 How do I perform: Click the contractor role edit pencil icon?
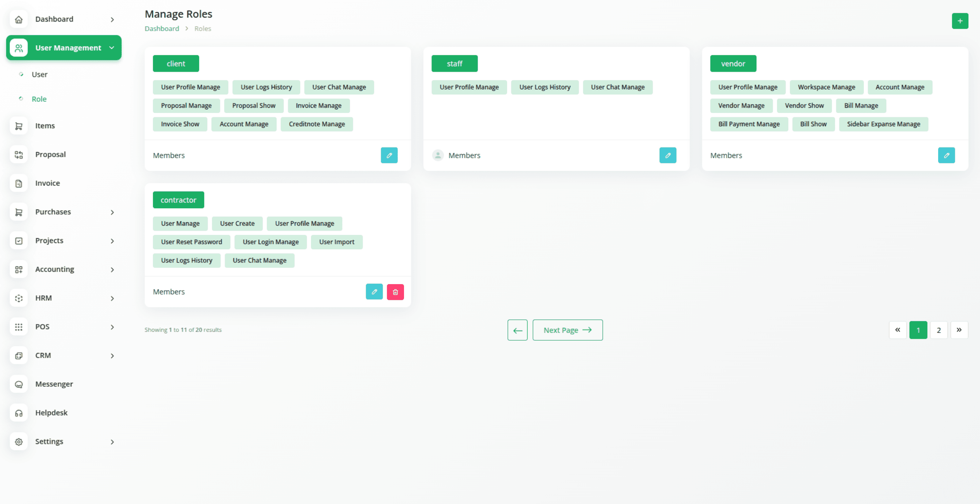(374, 292)
